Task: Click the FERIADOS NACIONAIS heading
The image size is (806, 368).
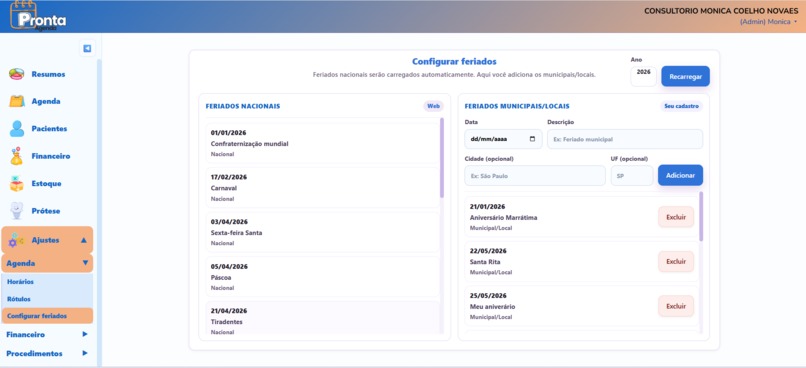Action: (x=243, y=106)
